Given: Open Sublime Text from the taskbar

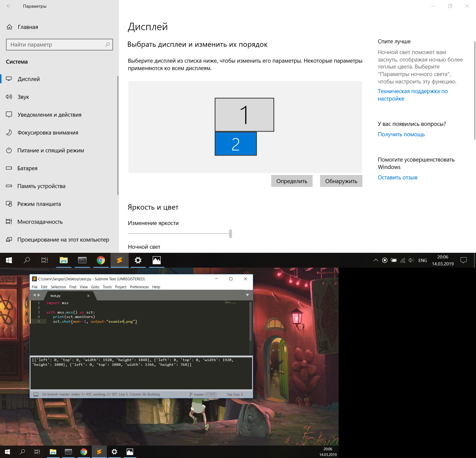Looking at the screenshot, I should [120, 260].
